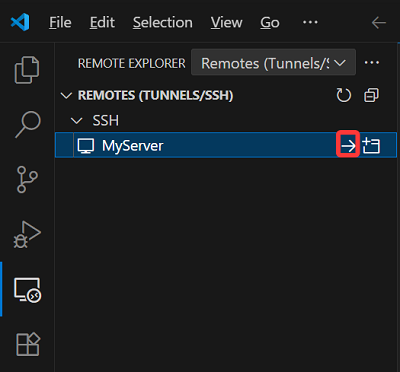This screenshot has width=400, height=372.
Task: Collapse all remotes tree items
Action: point(371,96)
